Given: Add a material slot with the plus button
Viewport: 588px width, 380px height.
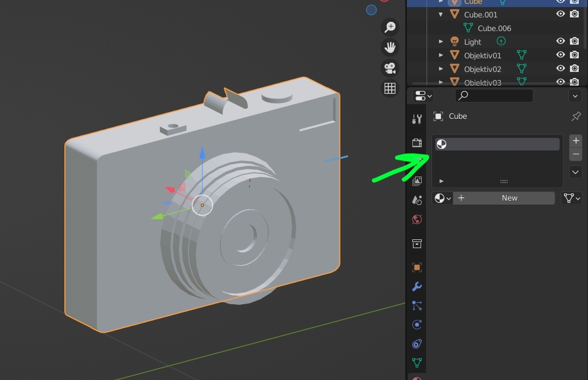Looking at the screenshot, I should click(575, 140).
